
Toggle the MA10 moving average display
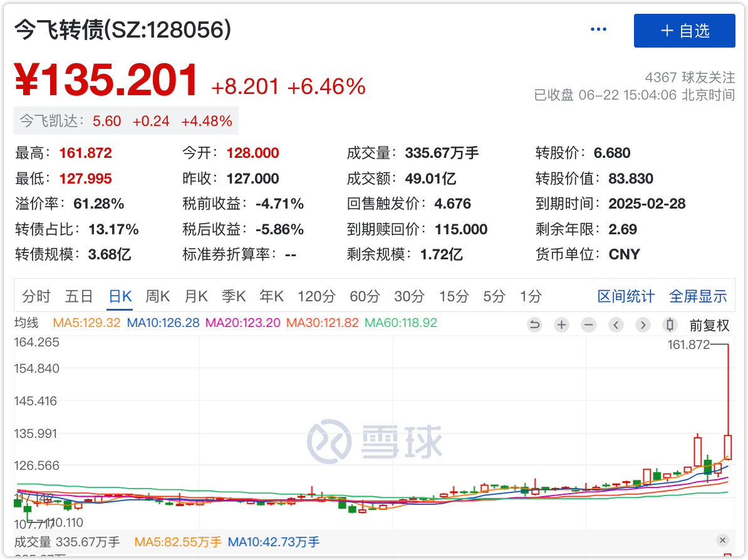coord(158,324)
